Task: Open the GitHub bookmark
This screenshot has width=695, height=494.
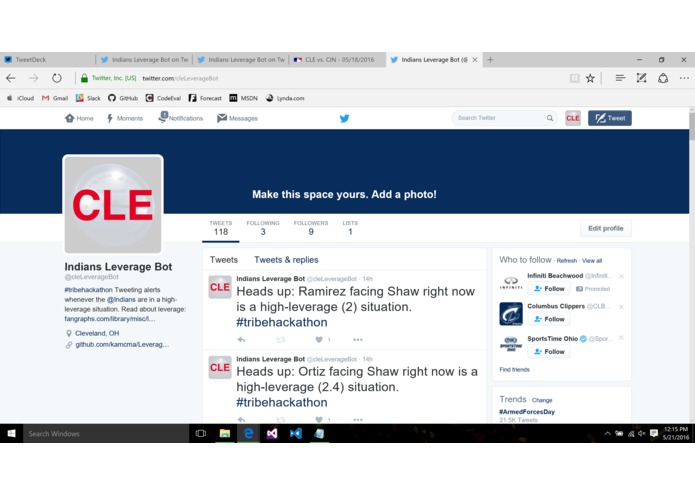Action: 123,98
